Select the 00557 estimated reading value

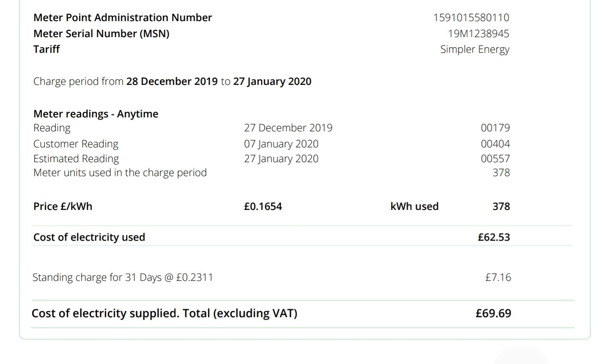[x=495, y=159]
